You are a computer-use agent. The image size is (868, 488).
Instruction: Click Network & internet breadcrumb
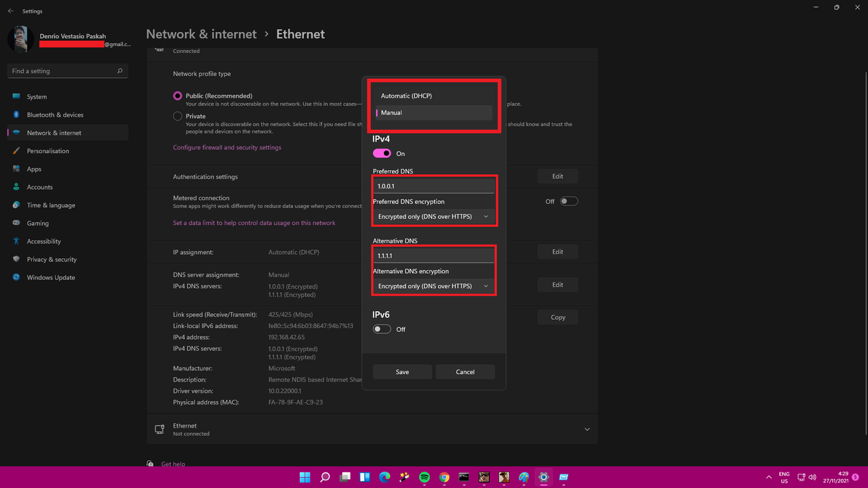pos(201,34)
